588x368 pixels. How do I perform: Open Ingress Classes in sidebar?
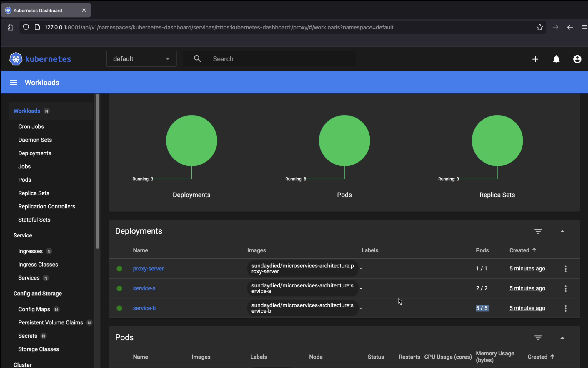click(x=38, y=265)
